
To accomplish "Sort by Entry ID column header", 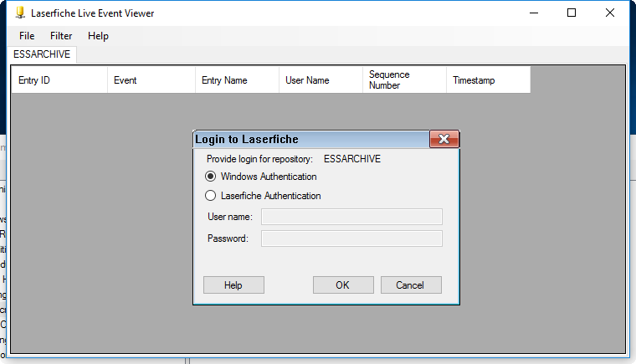I will point(59,80).
